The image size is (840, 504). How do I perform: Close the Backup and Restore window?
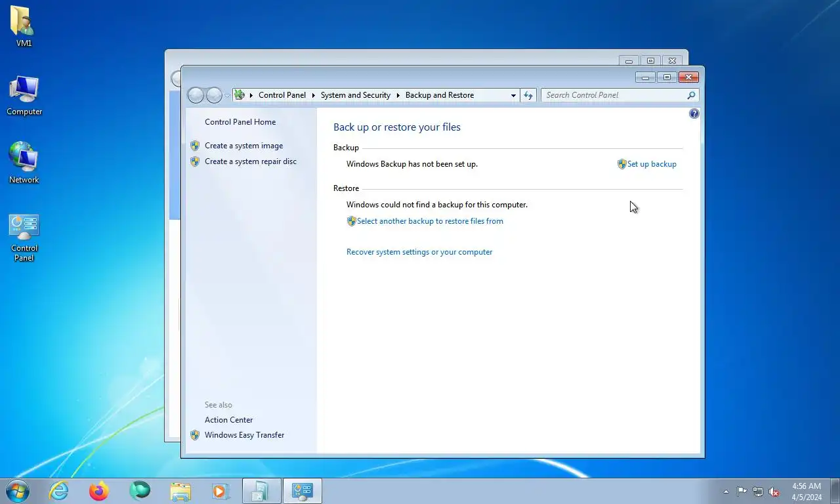pyautogui.click(x=688, y=77)
